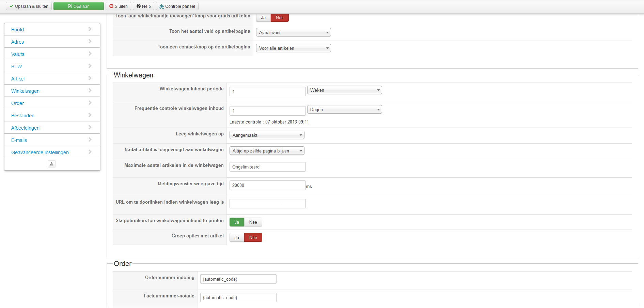644x308 pixels.
Task: Click the Winkelwagen inhoud periode number field
Action: (267, 91)
